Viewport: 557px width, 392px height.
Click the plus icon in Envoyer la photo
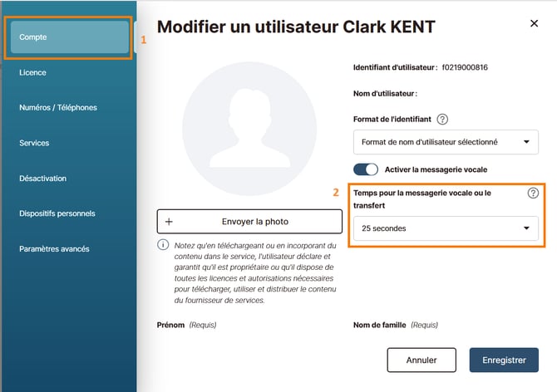point(169,222)
